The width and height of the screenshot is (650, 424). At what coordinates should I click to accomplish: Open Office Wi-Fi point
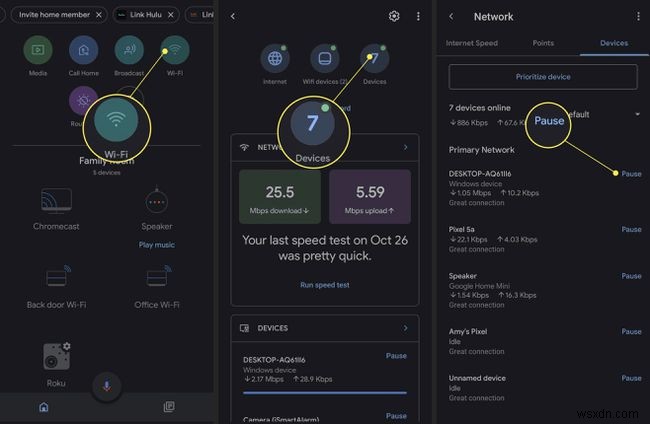(157, 287)
